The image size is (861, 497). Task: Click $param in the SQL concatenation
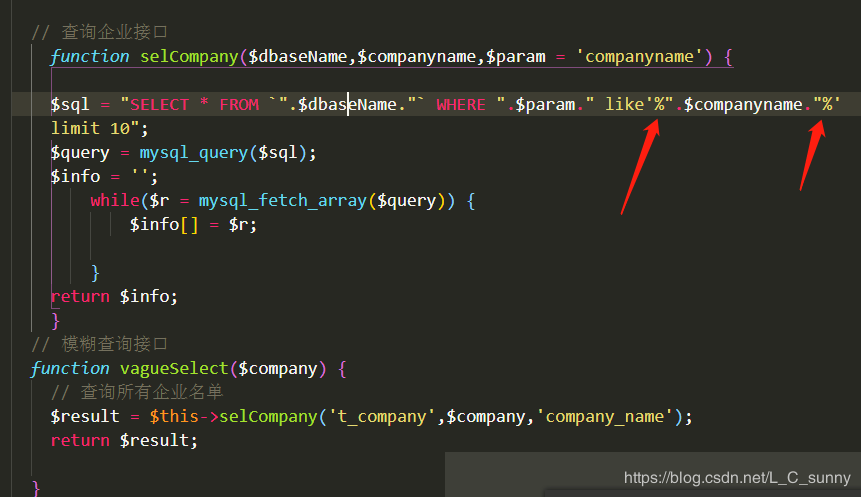545,105
